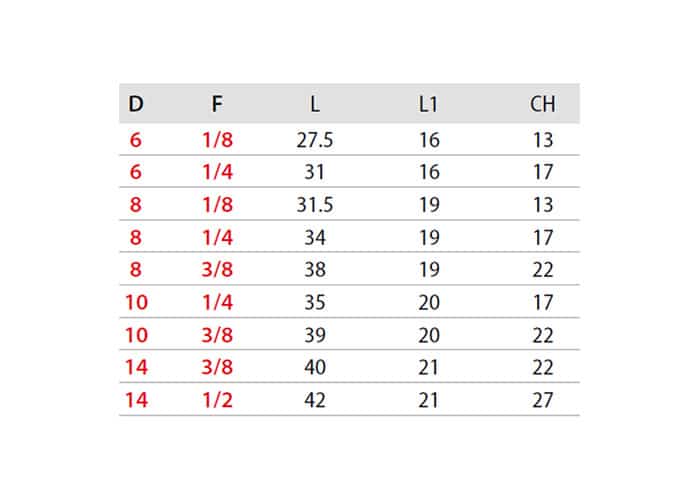The height and width of the screenshot is (500, 700).
Task: Click the L1 column header
Action: tap(429, 104)
